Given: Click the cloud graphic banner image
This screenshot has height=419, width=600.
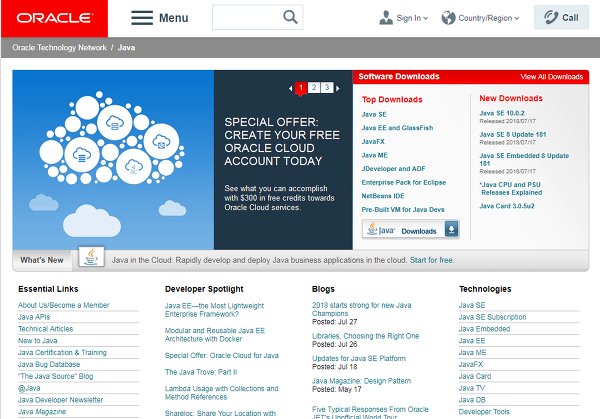Looking at the screenshot, I should tap(113, 160).
